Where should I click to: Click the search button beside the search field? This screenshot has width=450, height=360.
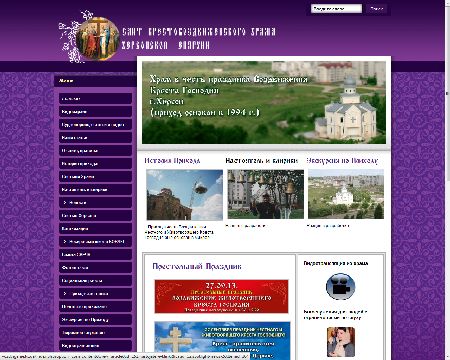376,9
